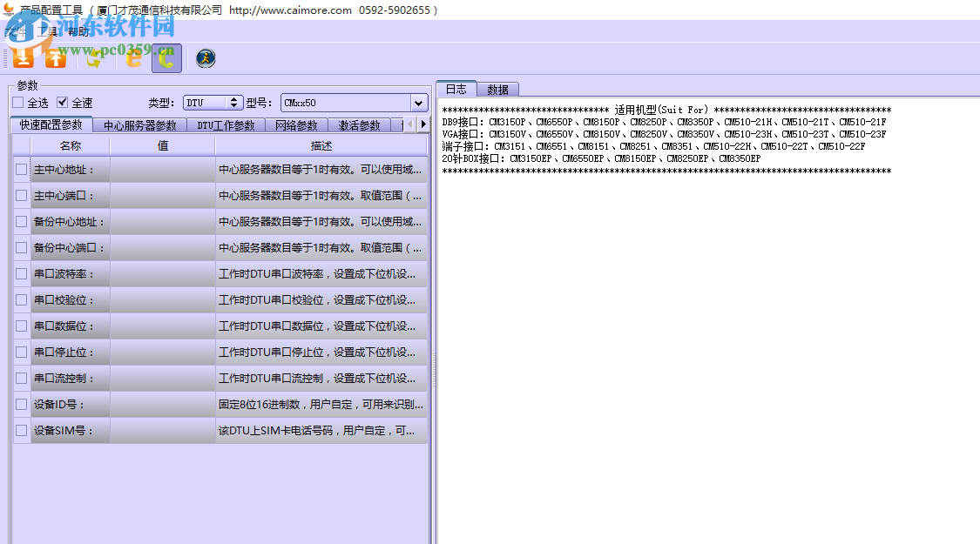The image size is (980, 544).
Task: Click the green refresh toolbar icon
Action: tap(92, 58)
